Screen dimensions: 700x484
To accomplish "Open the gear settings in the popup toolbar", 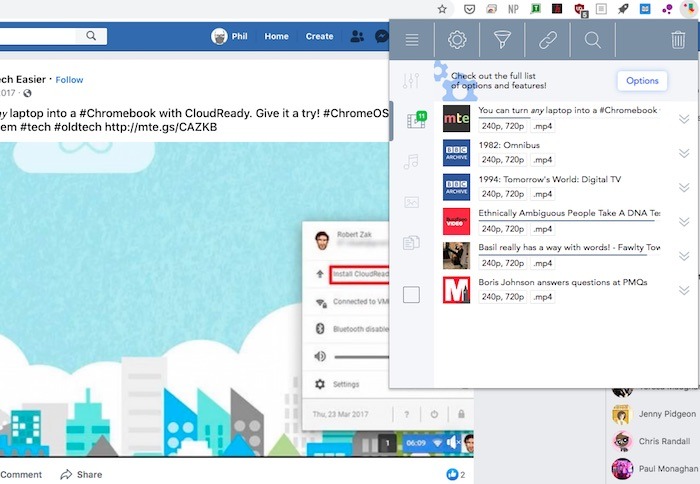I will pyautogui.click(x=457, y=40).
